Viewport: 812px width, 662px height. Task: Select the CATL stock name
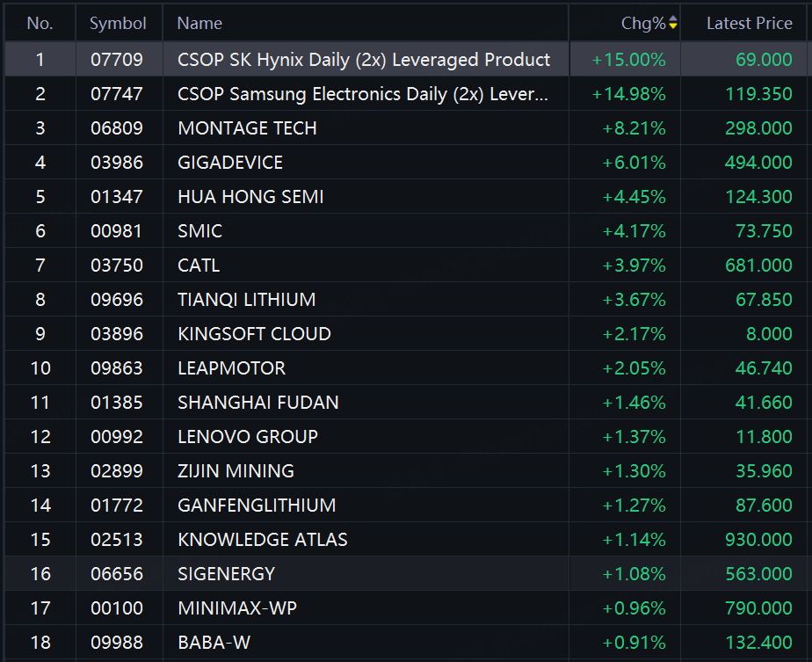pyautogui.click(x=199, y=266)
